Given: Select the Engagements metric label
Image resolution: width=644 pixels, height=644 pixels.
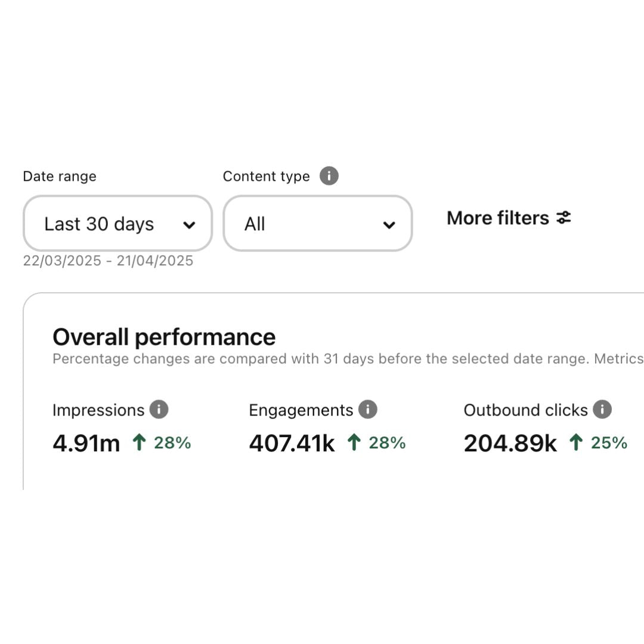Looking at the screenshot, I should coord(301,410).
